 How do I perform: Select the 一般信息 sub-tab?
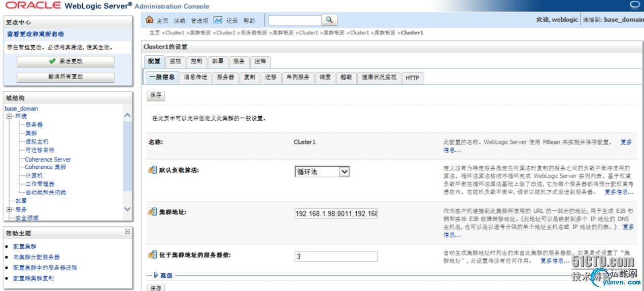pyautogui.click(x=162, y=78)
